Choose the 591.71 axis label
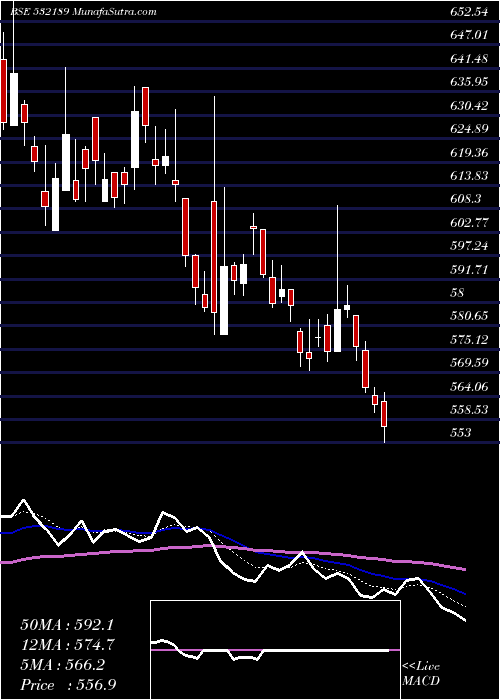 point(469,270)
